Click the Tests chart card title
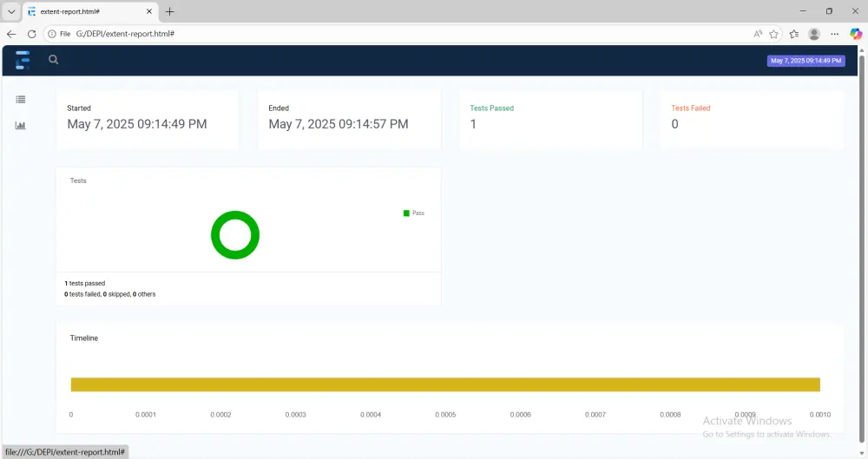868x459 pixels. (x=78, y=180)
